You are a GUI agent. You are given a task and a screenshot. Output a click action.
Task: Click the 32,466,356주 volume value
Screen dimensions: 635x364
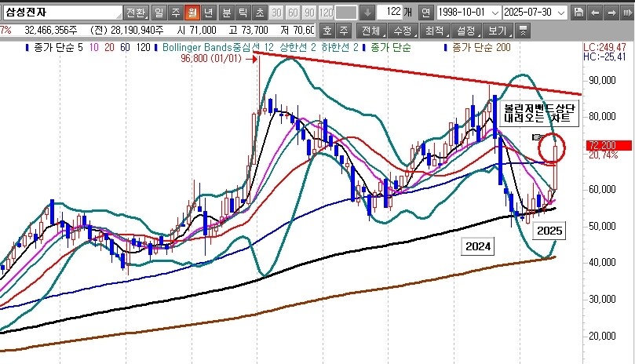pos(51,31)
